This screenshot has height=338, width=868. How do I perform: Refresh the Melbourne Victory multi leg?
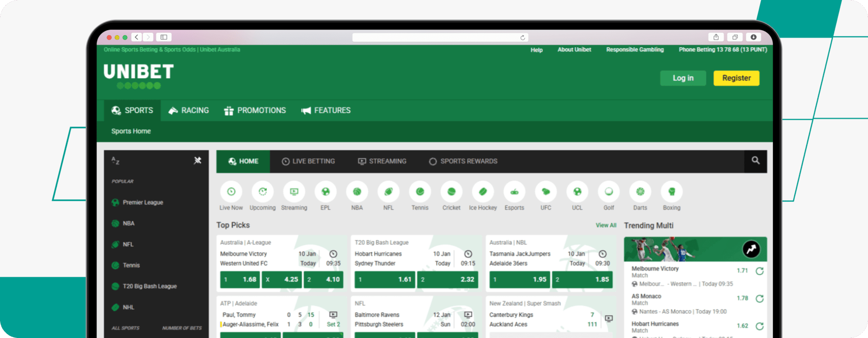[759, 271]
